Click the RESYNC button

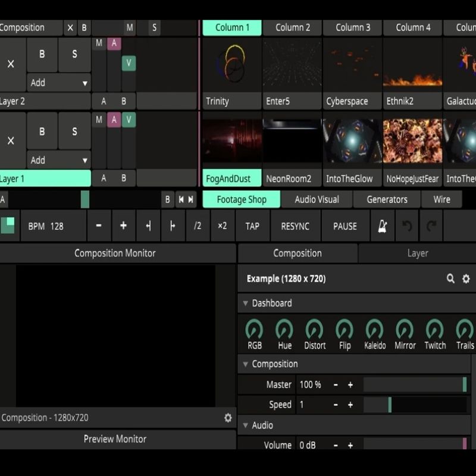pyautogui.click(x=295, y=226)
